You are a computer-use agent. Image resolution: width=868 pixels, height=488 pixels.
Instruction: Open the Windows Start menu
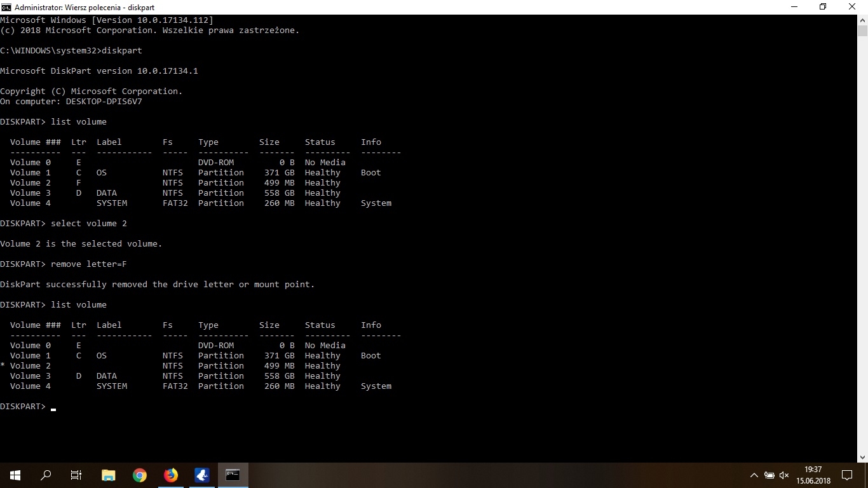tap(15, 475)
